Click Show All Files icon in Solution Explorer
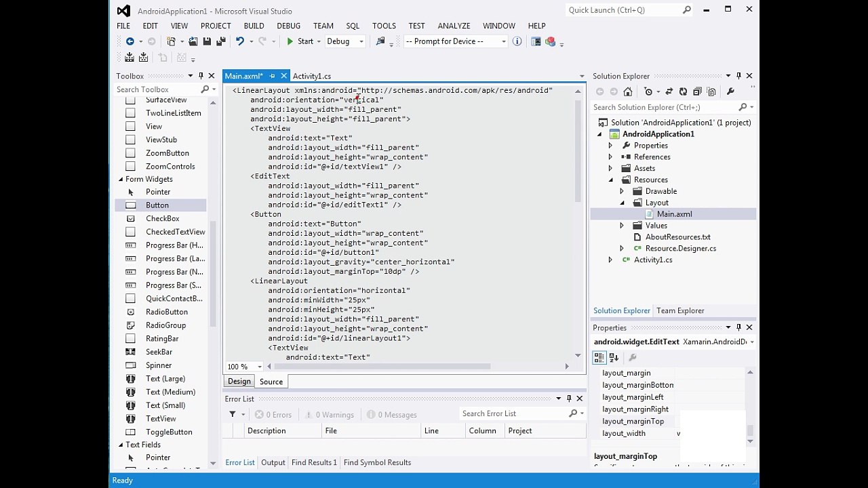The height and width of the screenshot is (488, 868). [711, 91]
